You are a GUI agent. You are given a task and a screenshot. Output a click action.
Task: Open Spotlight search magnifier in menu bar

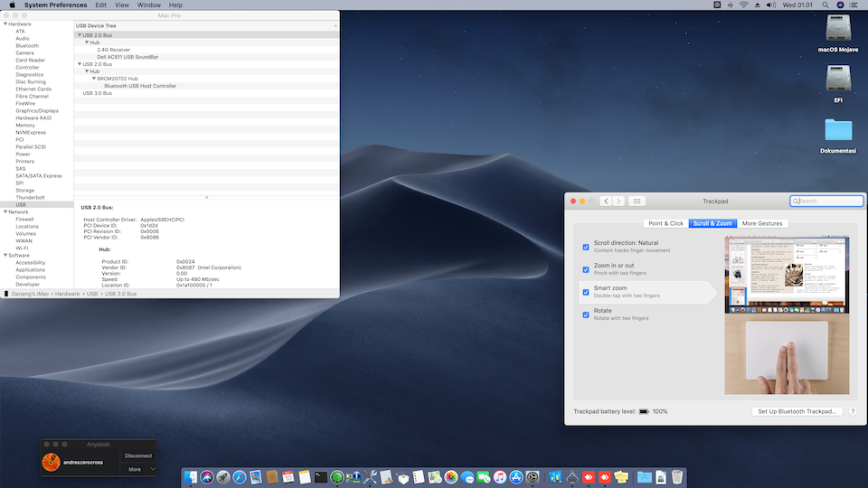coord(826,5)
